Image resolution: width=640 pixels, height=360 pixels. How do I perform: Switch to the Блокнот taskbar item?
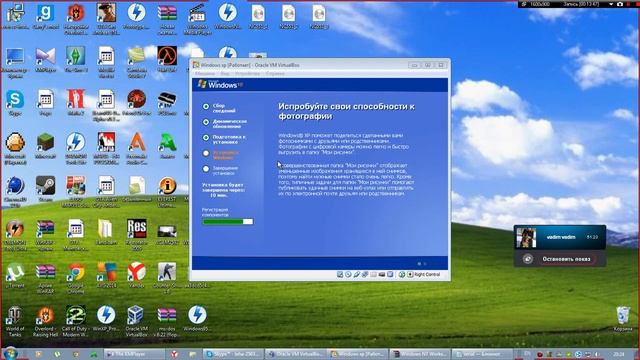(482, 354)
